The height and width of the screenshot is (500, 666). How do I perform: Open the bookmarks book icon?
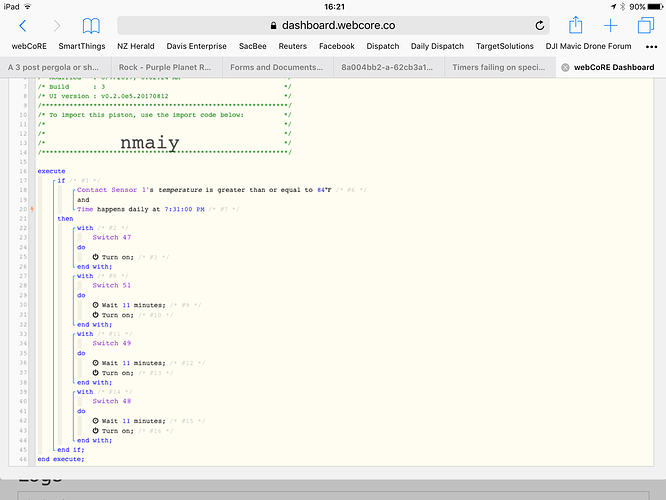coord(91,26)
